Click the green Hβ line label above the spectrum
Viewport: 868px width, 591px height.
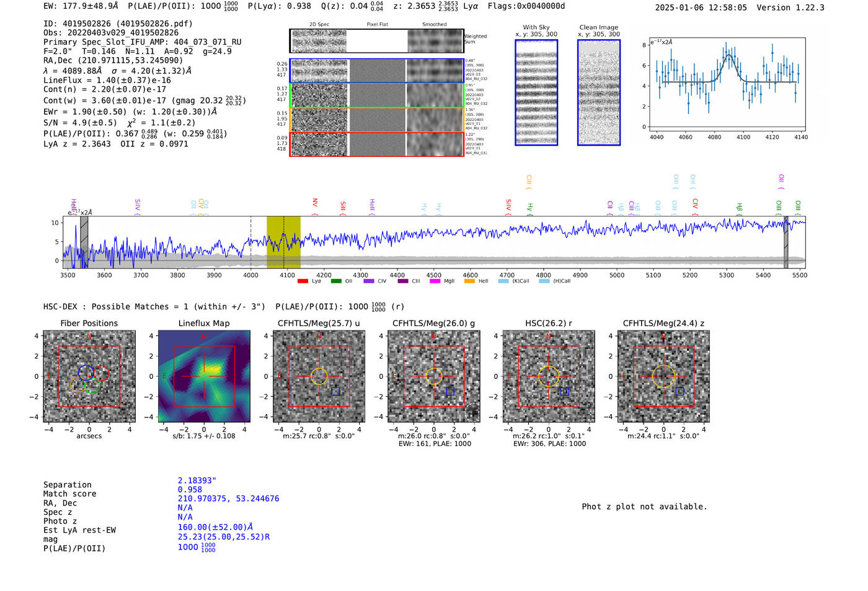(739, 208)
